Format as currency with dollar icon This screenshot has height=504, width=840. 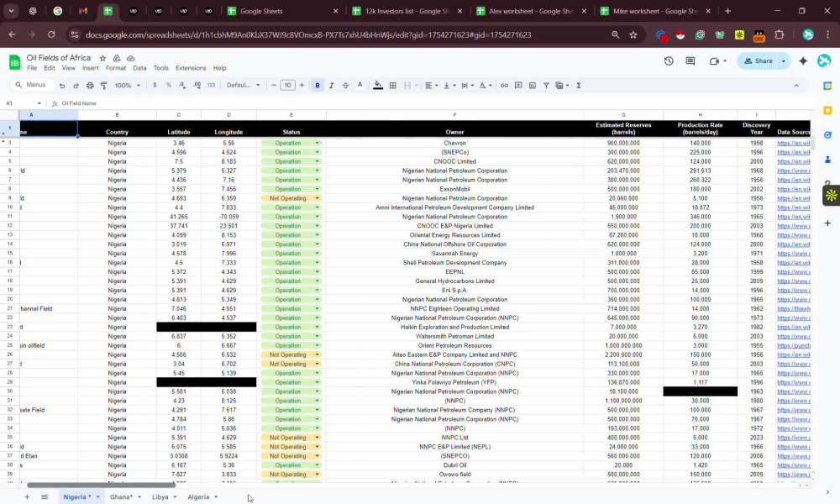coord(155,85)
